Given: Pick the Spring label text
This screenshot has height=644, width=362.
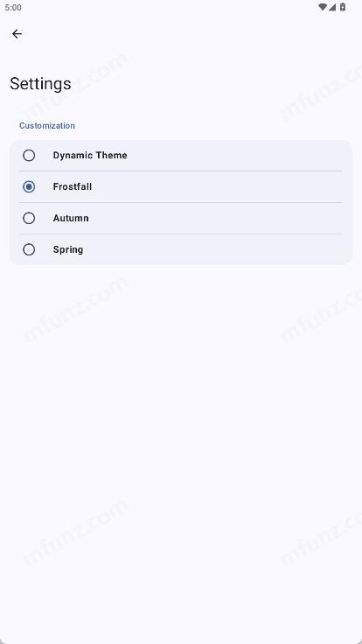Looking at the screenshot, I should pos(67,249).
